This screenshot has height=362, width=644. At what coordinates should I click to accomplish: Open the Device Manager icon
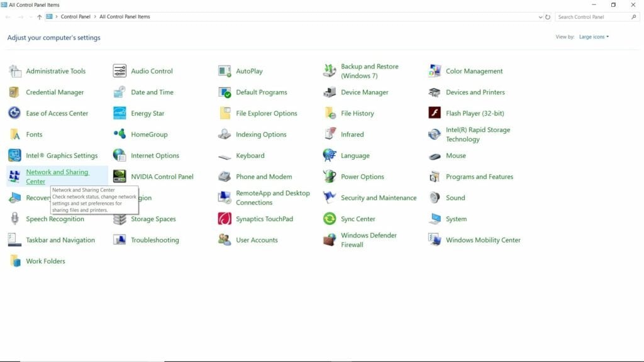coord(330,92)
